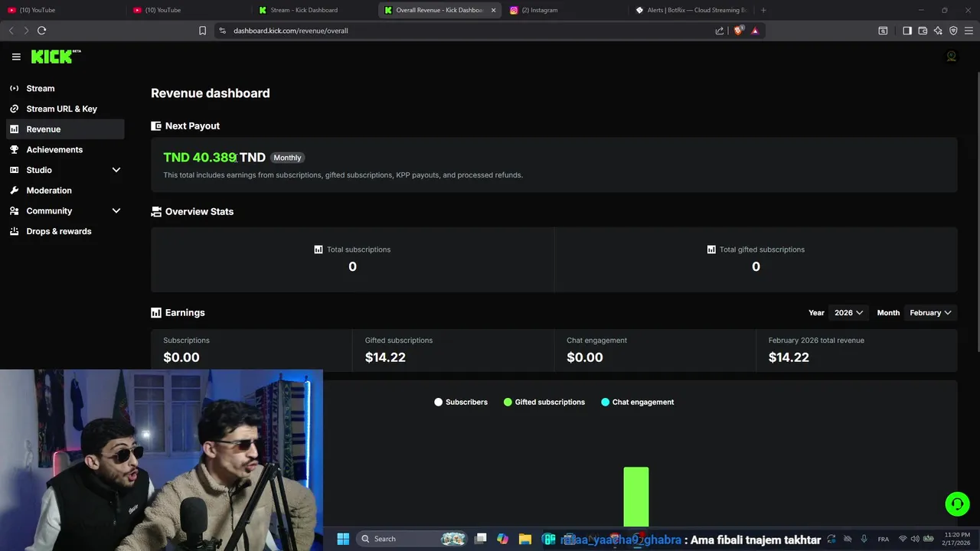Click the taskbar volume icon
This screenshot has height=551, width=980.
click(915, 539)
